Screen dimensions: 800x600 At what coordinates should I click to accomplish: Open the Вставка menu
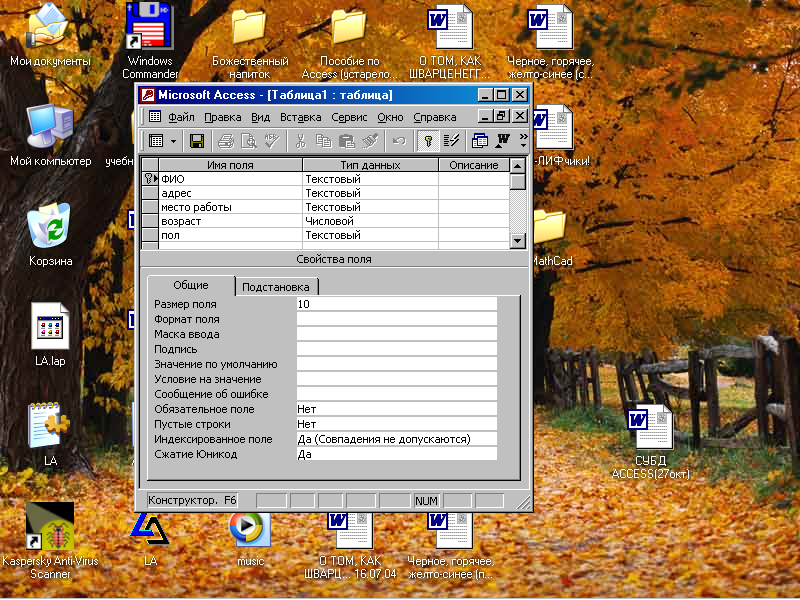[301, 117]
